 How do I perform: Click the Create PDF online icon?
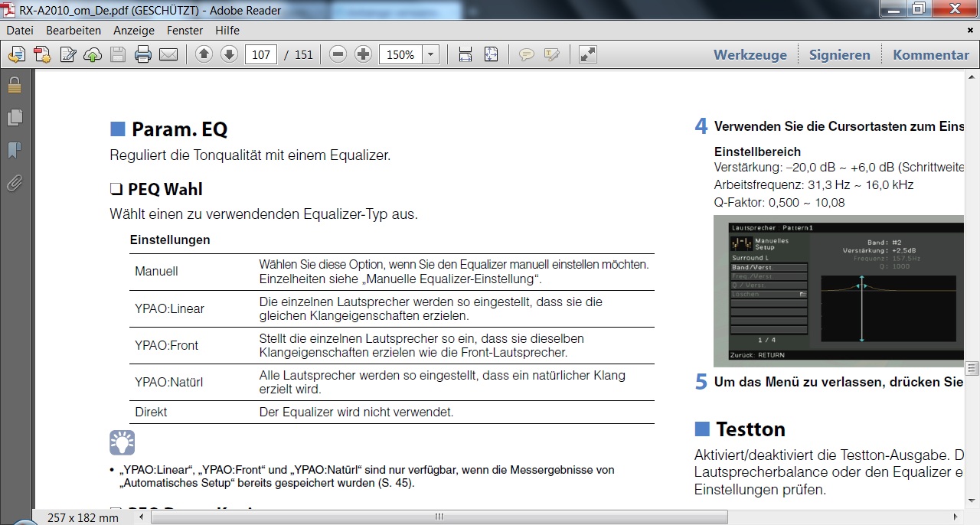pyautogui.click(x=42, y=54)
